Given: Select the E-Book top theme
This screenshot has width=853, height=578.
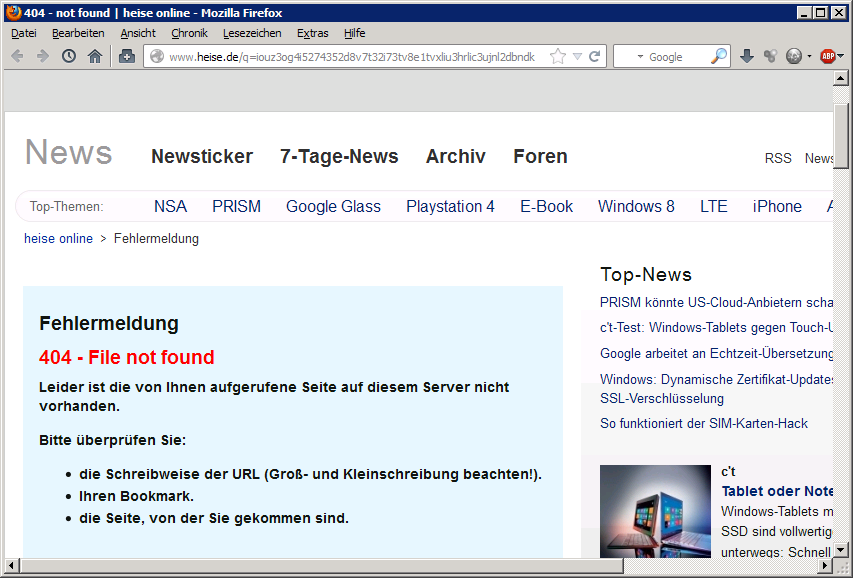Looking at the screenshot, I should (x=546, y=206).
